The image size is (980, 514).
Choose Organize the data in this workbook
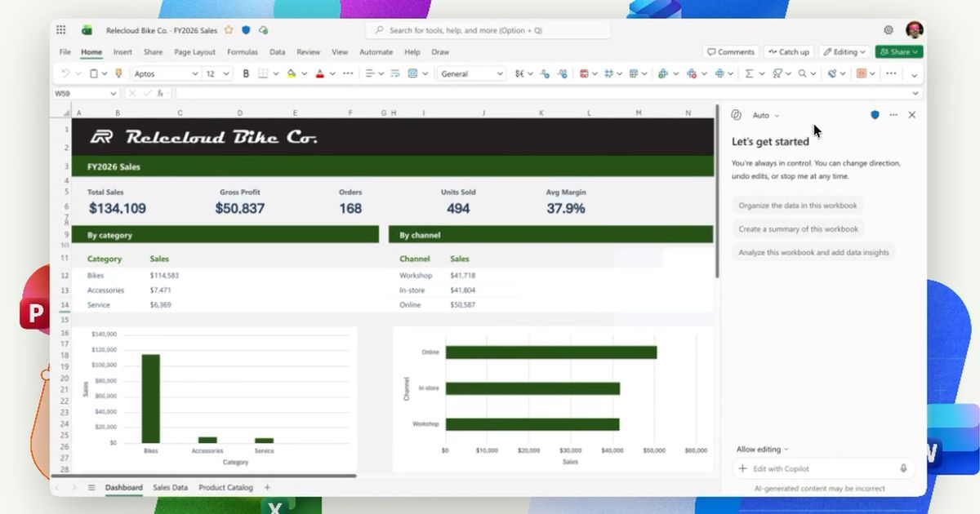point(798,206)
